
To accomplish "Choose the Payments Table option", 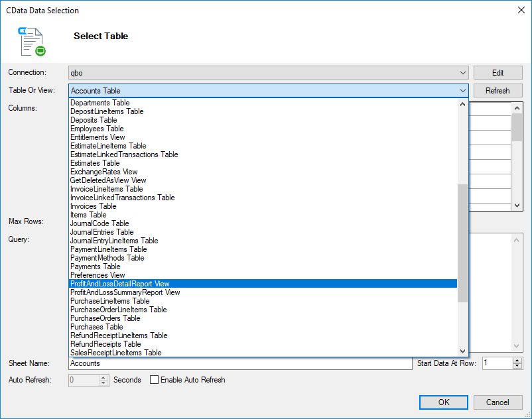I will pyautogui.click(x=96, y=267).
